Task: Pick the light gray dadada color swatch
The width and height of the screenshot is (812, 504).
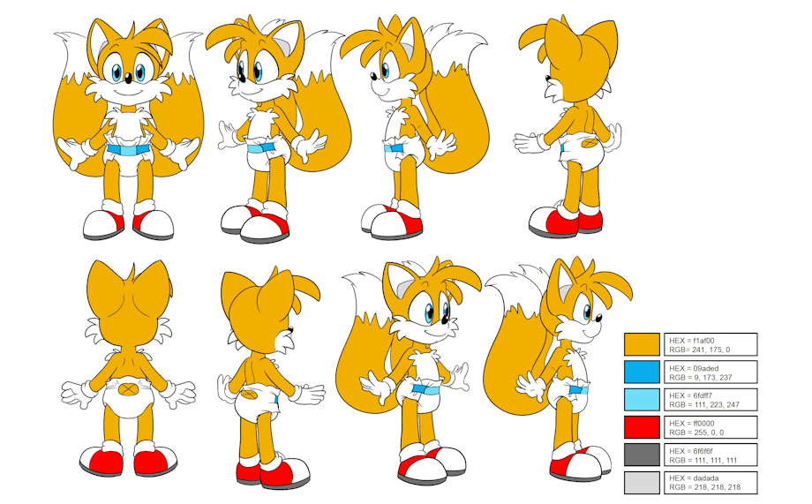Action: coord(642,482)
